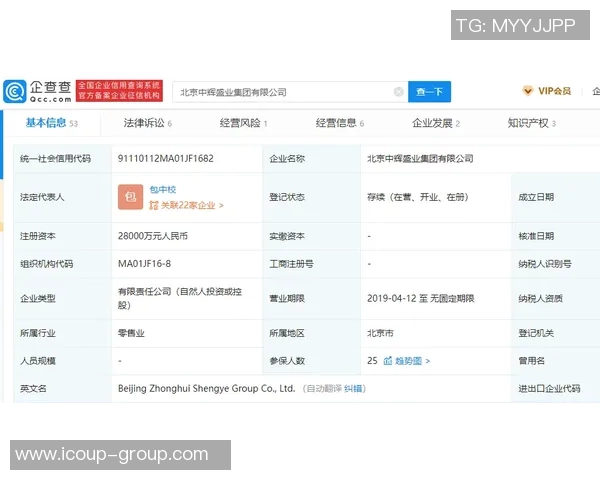Switch to the 基本信息 tab
The image size is (600, 480).
[51, 123]
